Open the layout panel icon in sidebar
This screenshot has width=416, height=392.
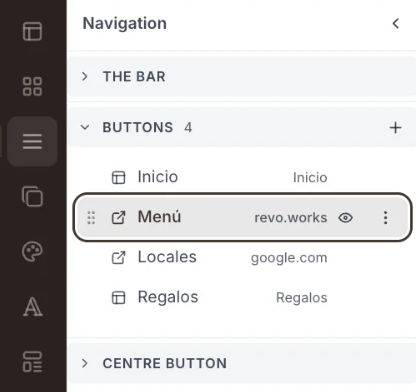click(32, 31)
